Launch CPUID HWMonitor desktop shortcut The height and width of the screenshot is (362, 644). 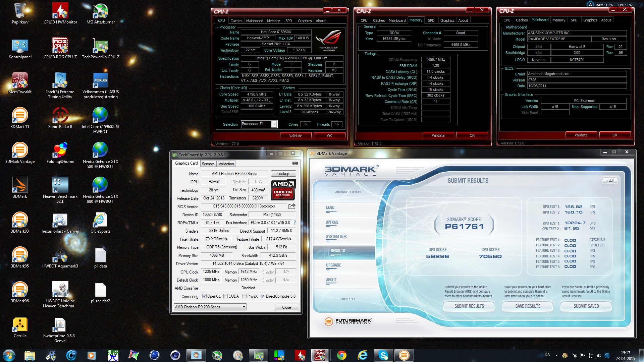(60, 13)
